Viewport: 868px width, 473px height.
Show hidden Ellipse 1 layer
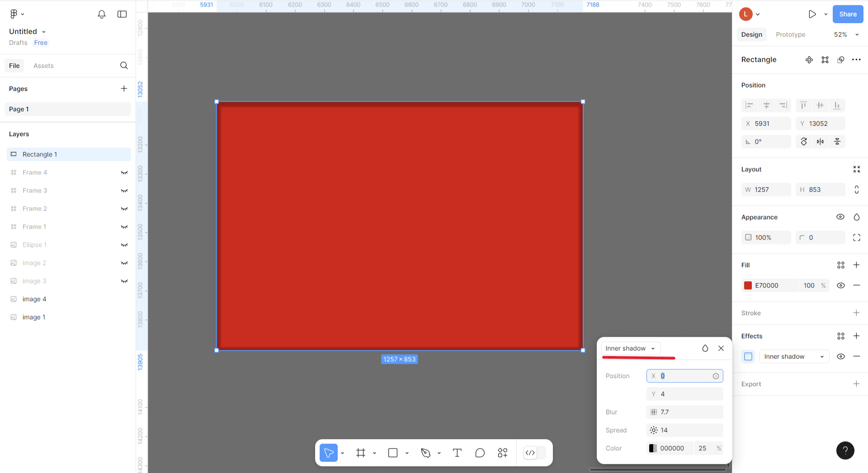pos(124,245)
